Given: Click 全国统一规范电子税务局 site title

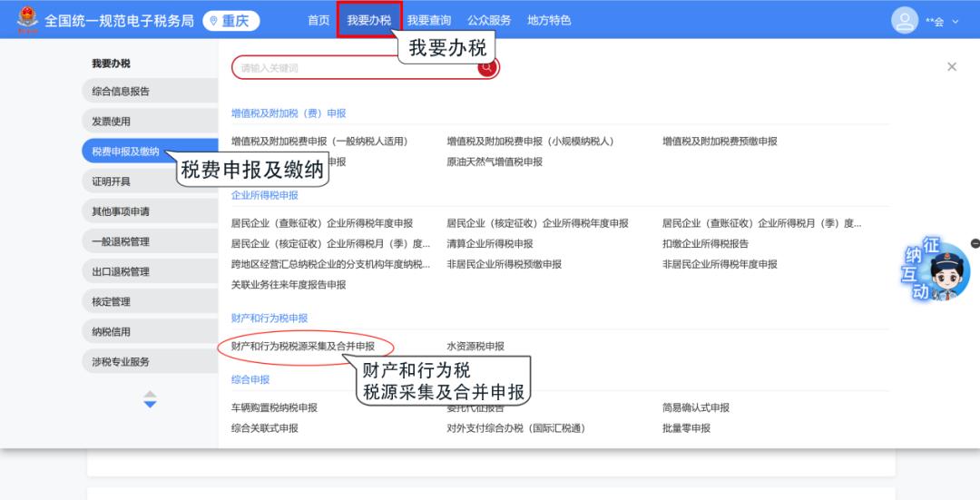Looking at the screenshot, I should [120, 21].
